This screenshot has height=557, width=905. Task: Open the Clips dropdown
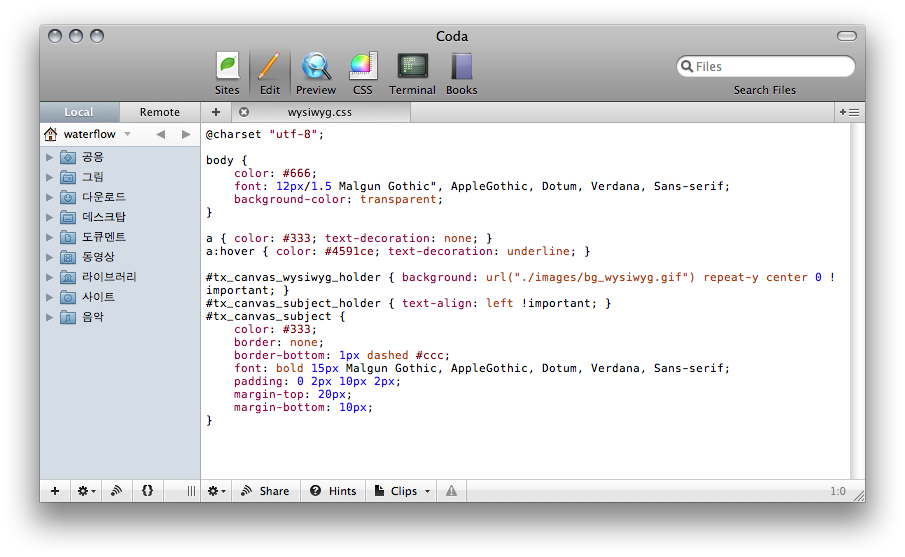tap(402, 491)
